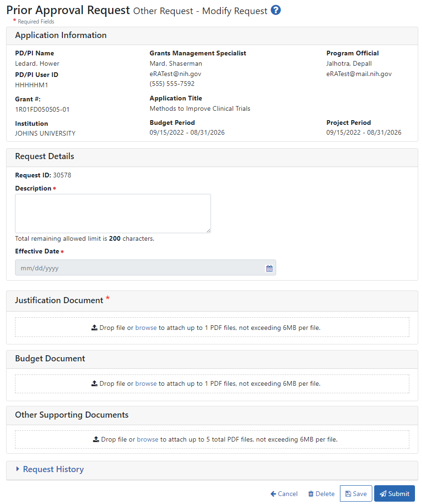Delete this request using the trash button
Viewport: 422px width, 504px height.
pos(321,494)
